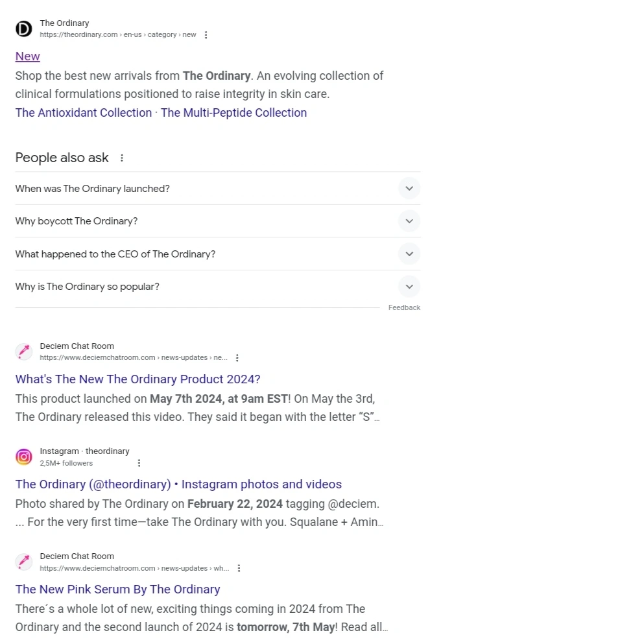
Task: Expand 'What happened to the CEO' question
Action: [x=218, y=254]
